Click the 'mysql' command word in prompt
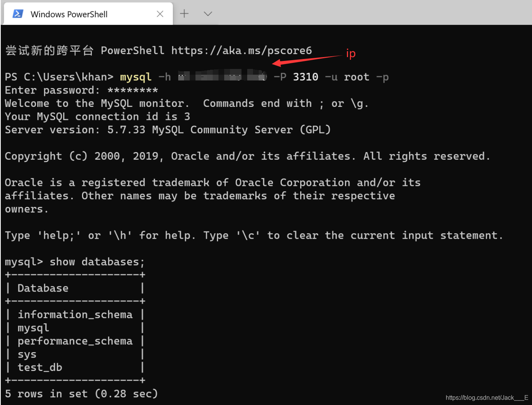This screenshot has width=532, height=405. (x=136, y=77)
